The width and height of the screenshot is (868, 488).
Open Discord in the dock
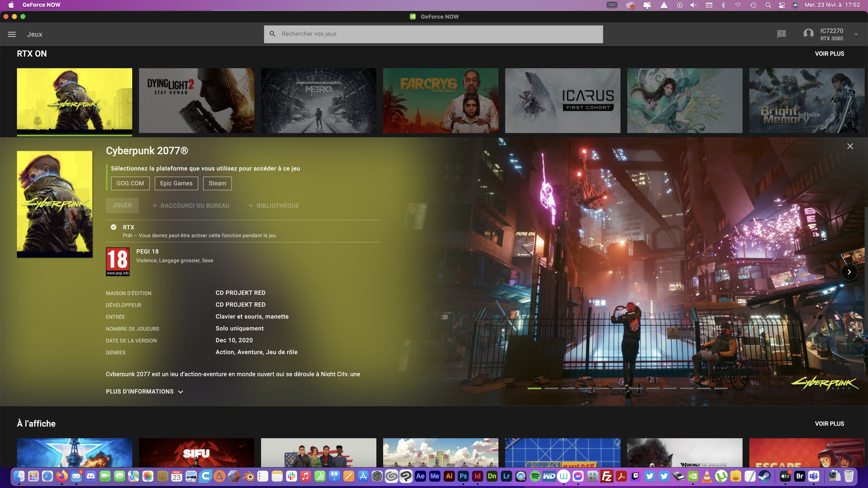pyautogui.click(x=91, y=476)
